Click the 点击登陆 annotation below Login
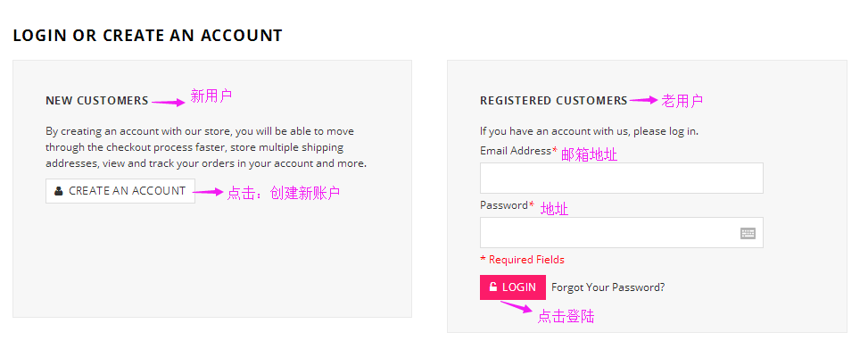 click(x=566, y=316)
